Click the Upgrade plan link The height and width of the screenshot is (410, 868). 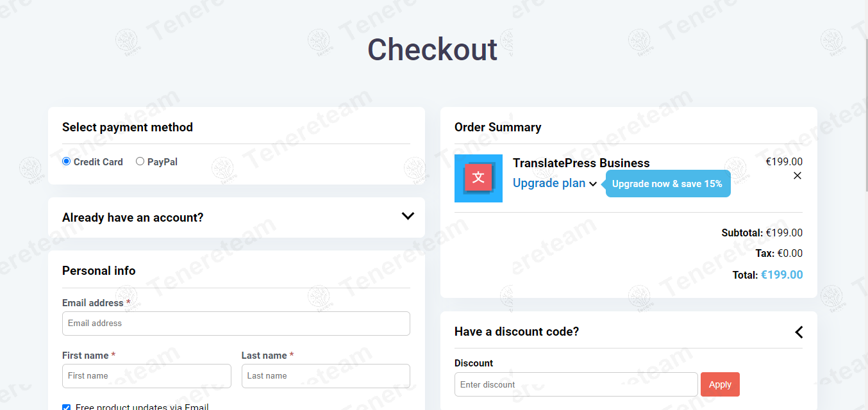pyautogui.click(x=549, y=183)
